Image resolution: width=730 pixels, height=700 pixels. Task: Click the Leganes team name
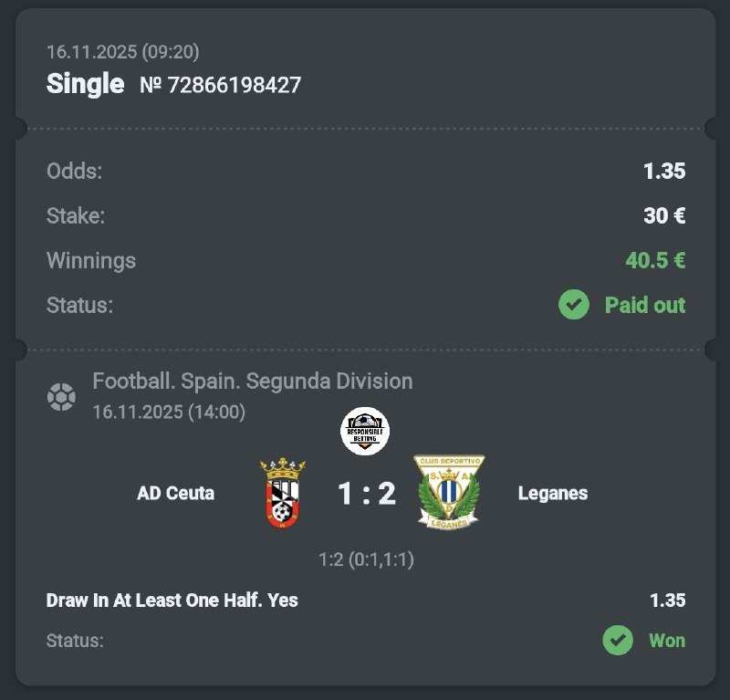pyautogui.click(x=553, y=494)
